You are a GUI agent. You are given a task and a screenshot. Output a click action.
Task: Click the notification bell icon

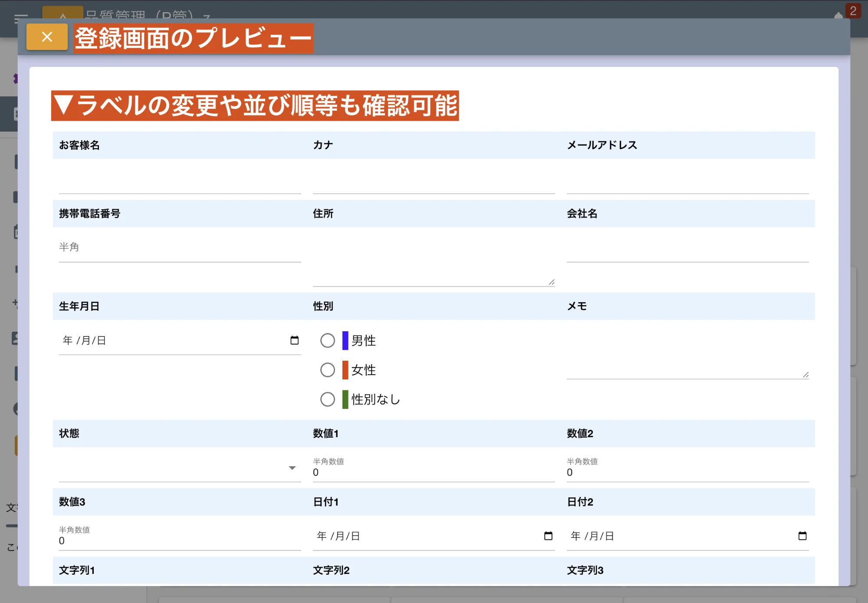coord(838,16)
